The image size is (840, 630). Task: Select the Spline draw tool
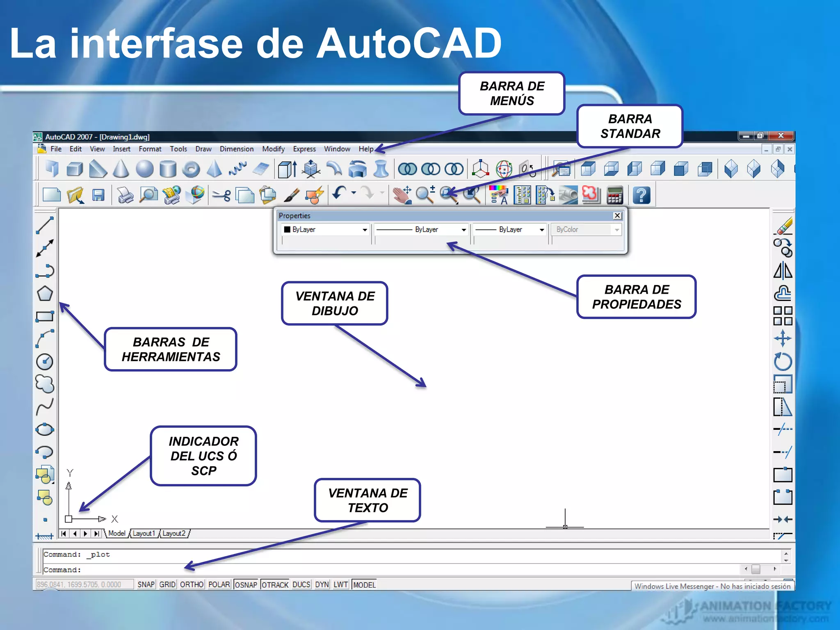click(45, 406)
